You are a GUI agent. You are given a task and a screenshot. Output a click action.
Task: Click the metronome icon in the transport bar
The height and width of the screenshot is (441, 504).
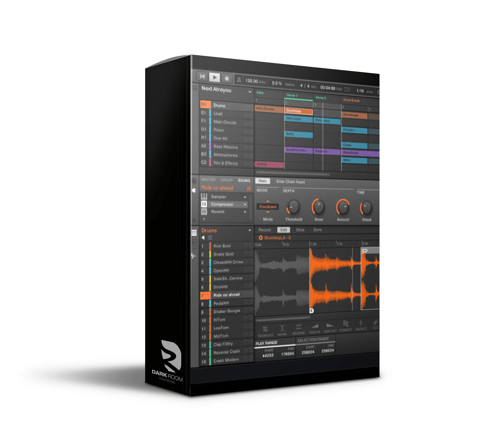click(x=239, y=79)
